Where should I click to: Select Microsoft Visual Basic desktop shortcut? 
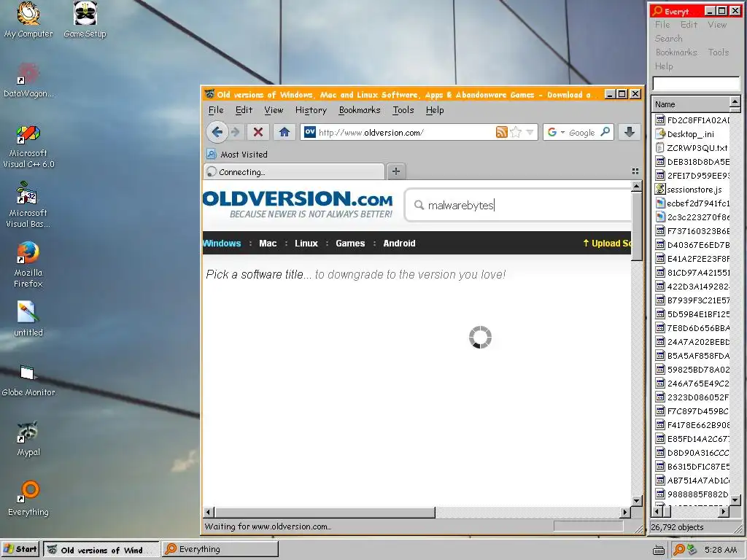28,205
